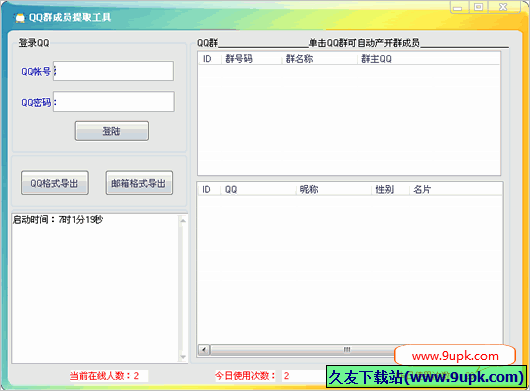Click the 性别 column header
This screenshot has height=391, width=530.
390,190
